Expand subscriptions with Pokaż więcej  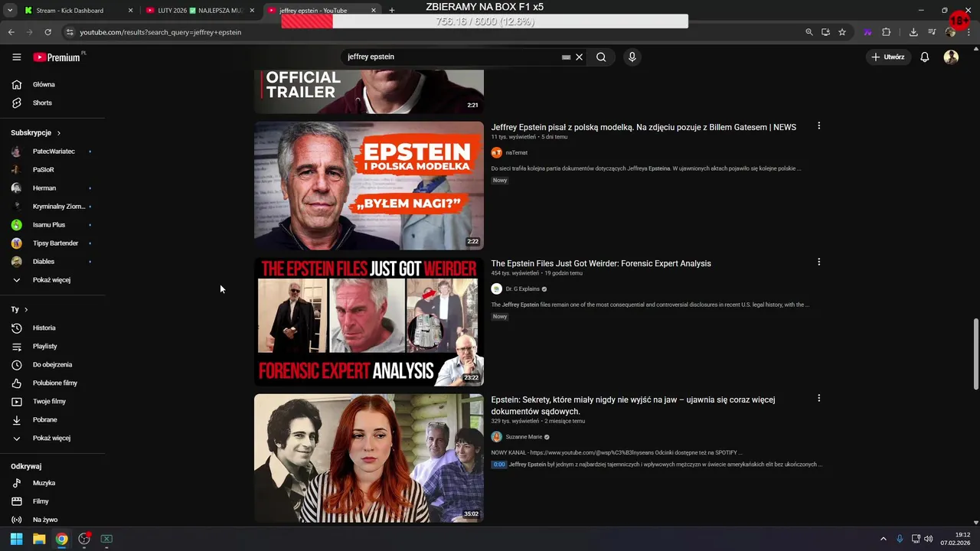(x=52, y=280)
